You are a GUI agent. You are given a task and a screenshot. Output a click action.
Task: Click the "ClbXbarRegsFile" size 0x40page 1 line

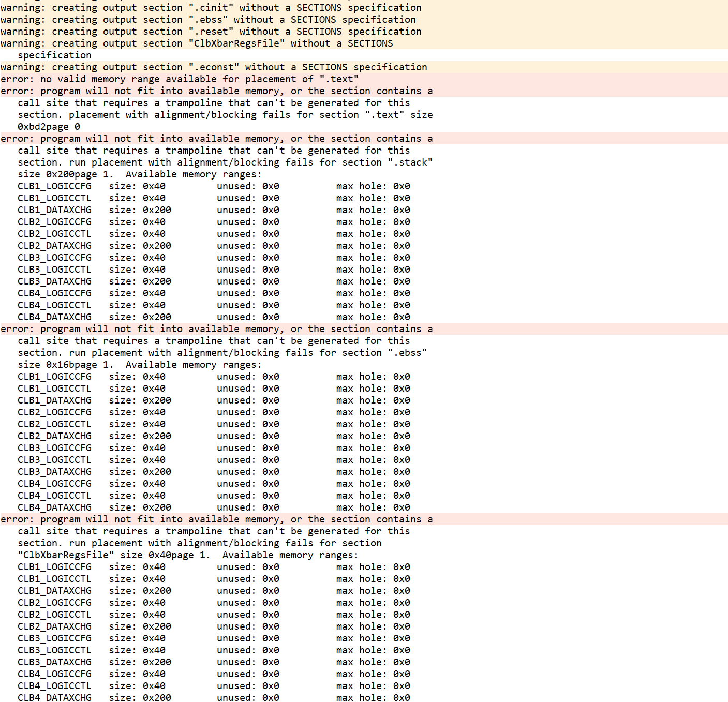(188, 555)
